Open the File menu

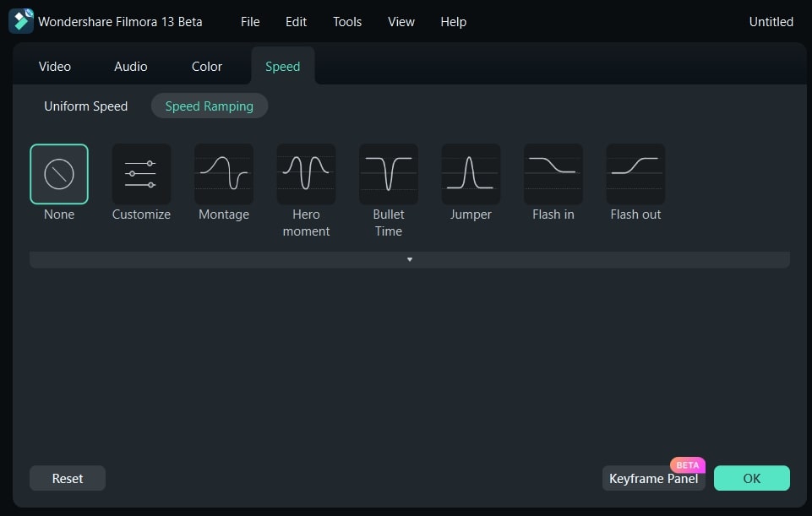(250, 22)
